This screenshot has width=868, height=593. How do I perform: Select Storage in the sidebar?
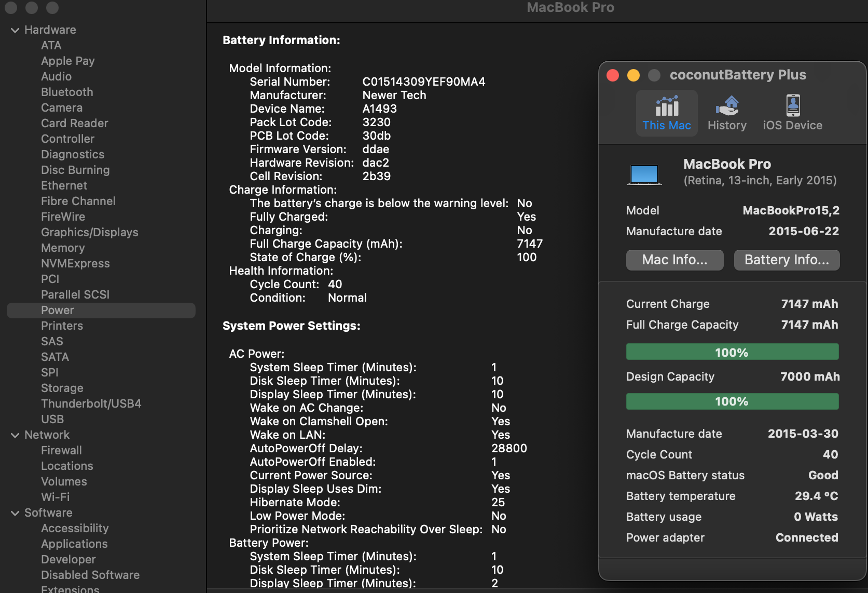[62, 388]
